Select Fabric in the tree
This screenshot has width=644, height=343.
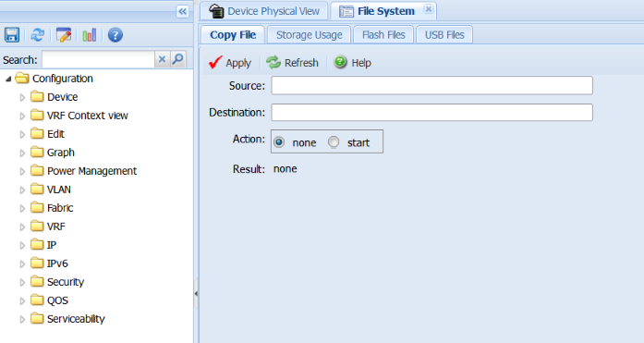pos(60,208)
